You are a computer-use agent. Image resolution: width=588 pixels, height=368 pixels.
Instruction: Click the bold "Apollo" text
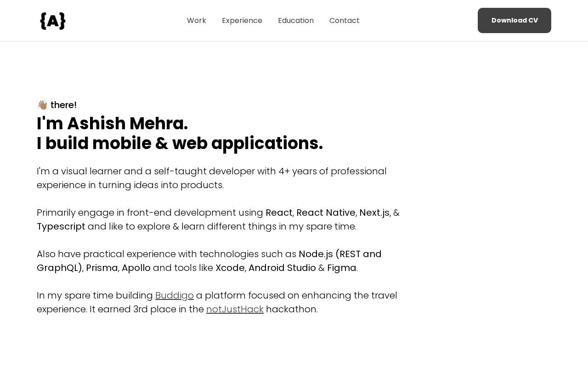[x=136, y=268]
